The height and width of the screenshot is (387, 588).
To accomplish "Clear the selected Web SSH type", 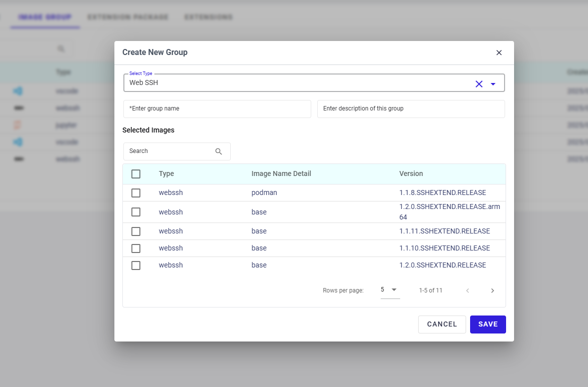I will tap(479, 84).
